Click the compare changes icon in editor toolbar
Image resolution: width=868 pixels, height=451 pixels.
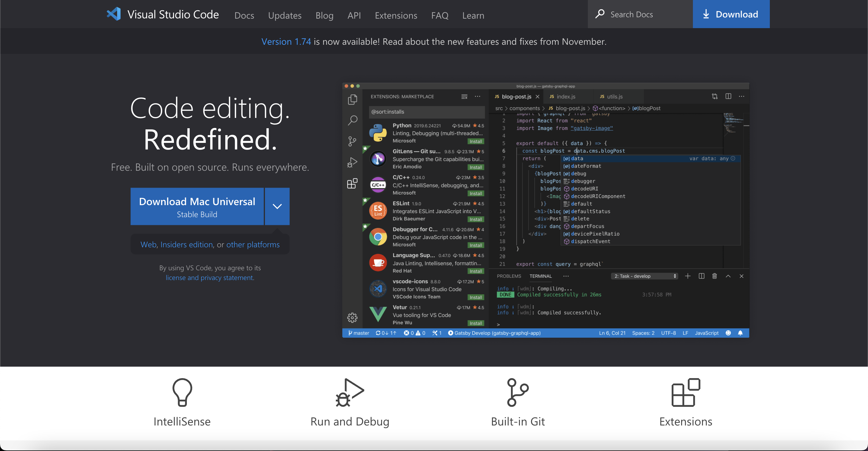tap(715, 96)
